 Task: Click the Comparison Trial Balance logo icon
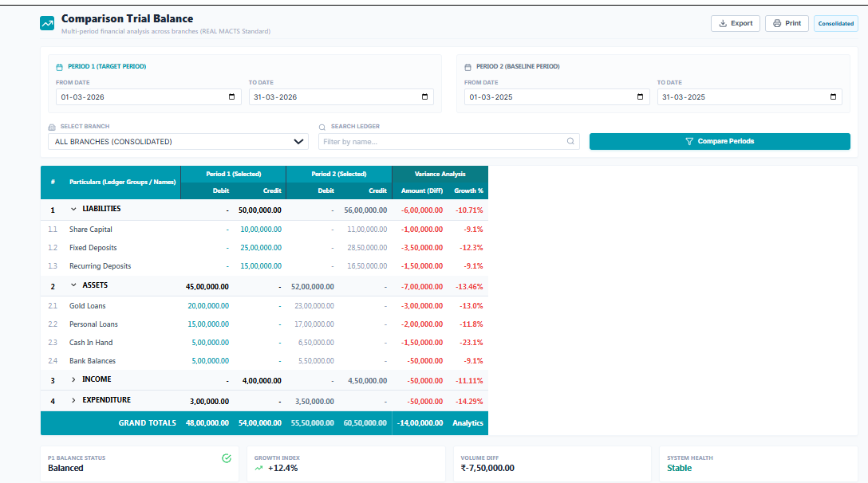47,24
